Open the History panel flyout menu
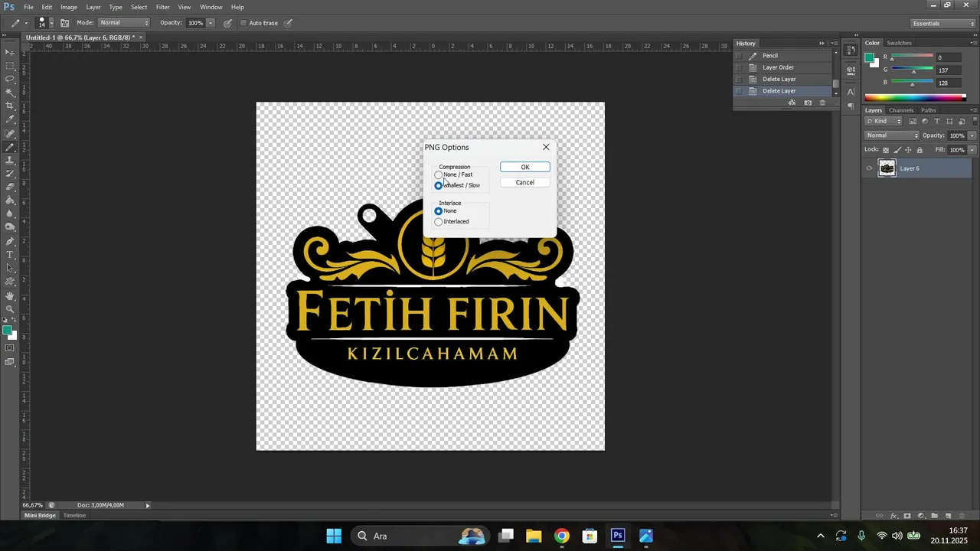 (833, 44)
